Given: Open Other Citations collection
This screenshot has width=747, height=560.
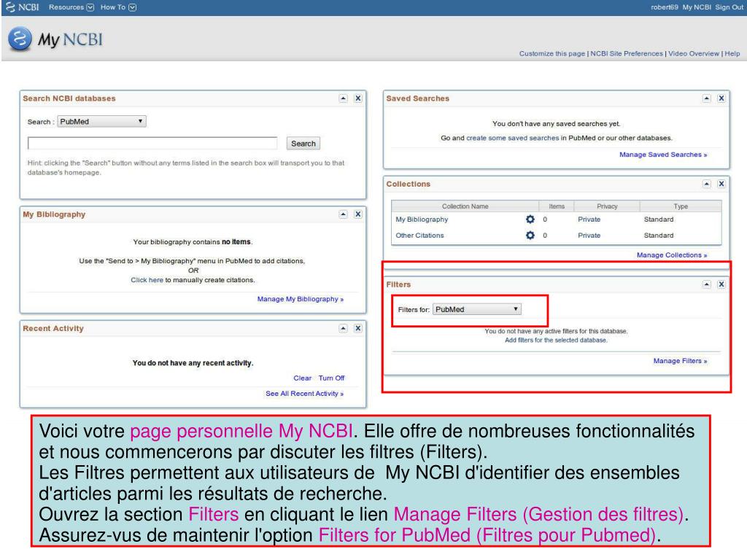Looking at the screenshot, I should 419,236.
